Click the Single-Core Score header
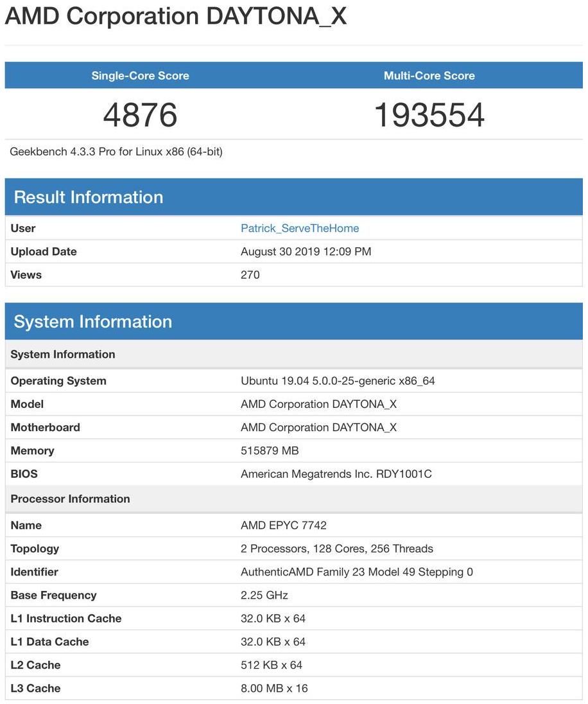Screen dimensions: 588x704 140,75
